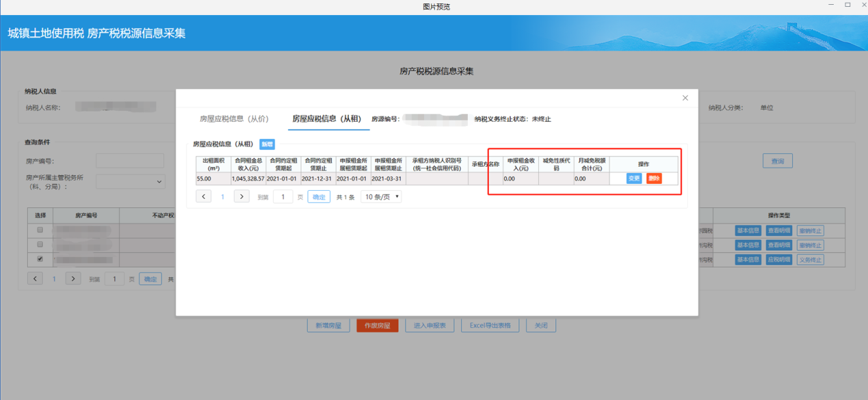The height and width of the screenshot is (400, 868).
Task: Go to next page in dialog pagination
Action: [x=241, y=196]
